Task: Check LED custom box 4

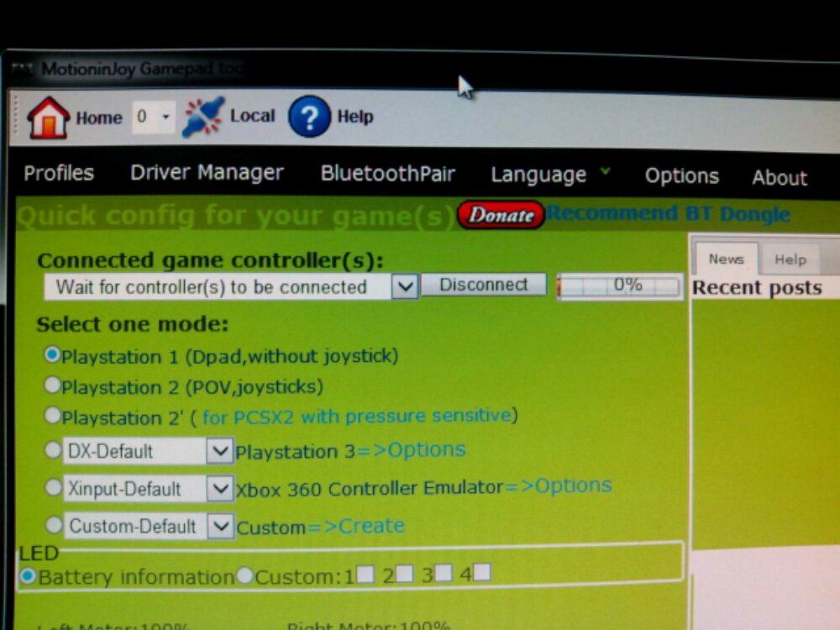Action: click(481, 572)
